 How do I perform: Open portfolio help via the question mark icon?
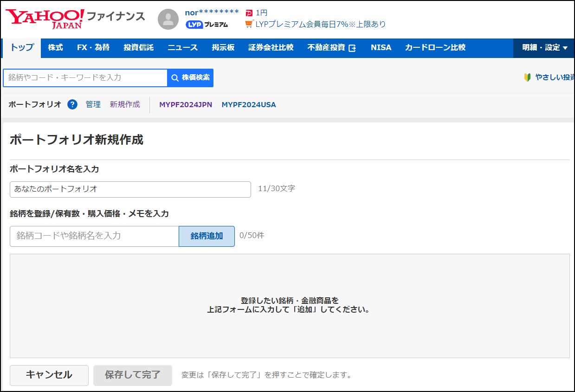coord(72,104)
